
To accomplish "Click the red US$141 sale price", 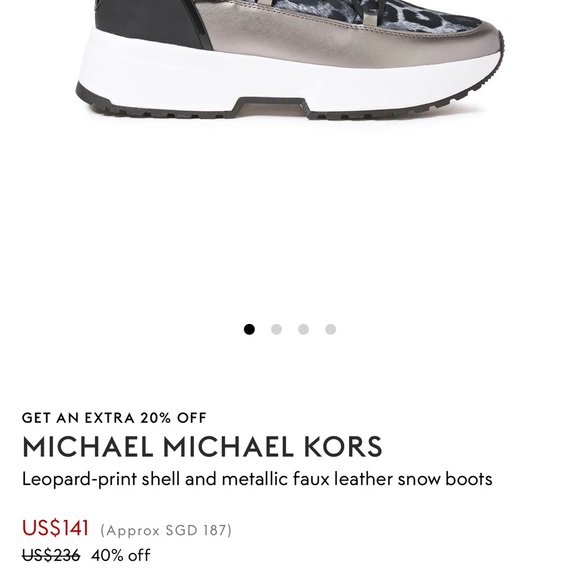I will [x=55, y=527].
